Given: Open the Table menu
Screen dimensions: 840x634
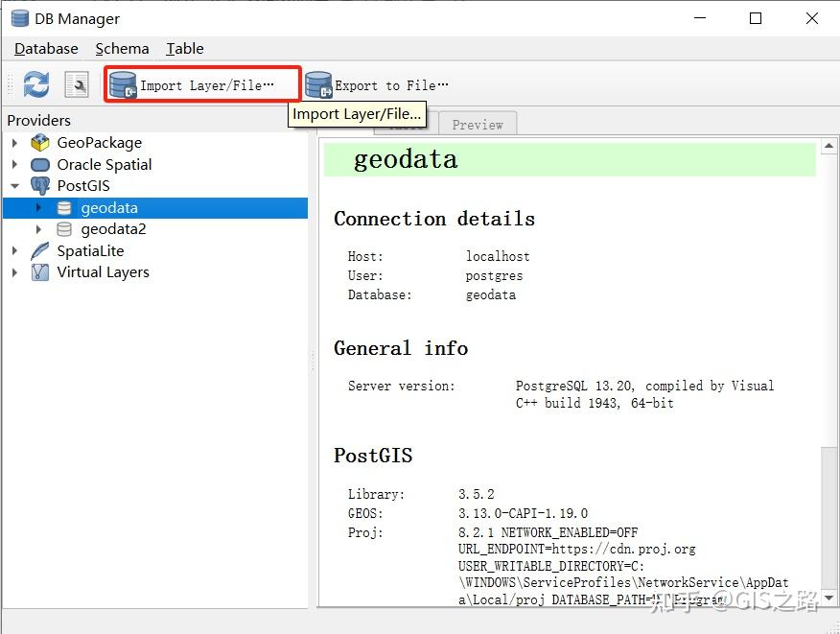Looking at the screenshot, I should pos(184,48).
